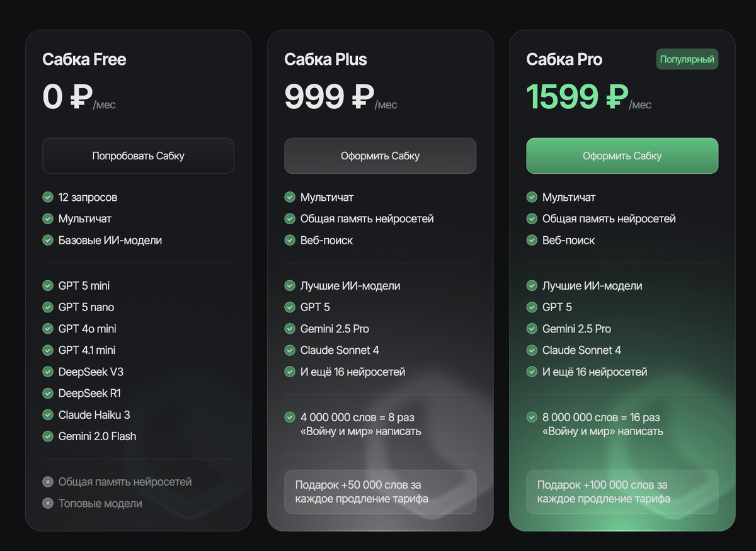
Task: Click the 1599 ₽ price in Сабка Pro
Action: (x=577, y=96)
